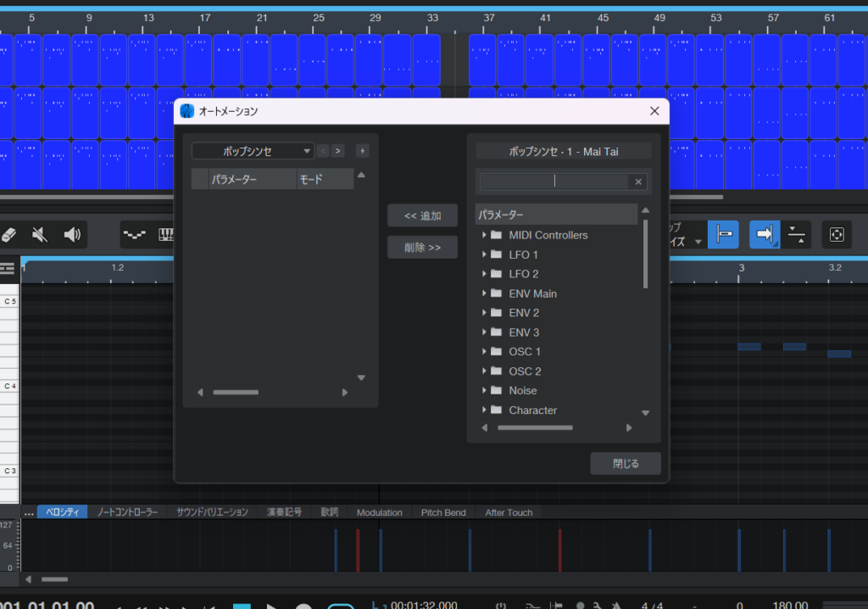
Task: Expand the LFO 2 folder
Action: (x=484, y=274)
